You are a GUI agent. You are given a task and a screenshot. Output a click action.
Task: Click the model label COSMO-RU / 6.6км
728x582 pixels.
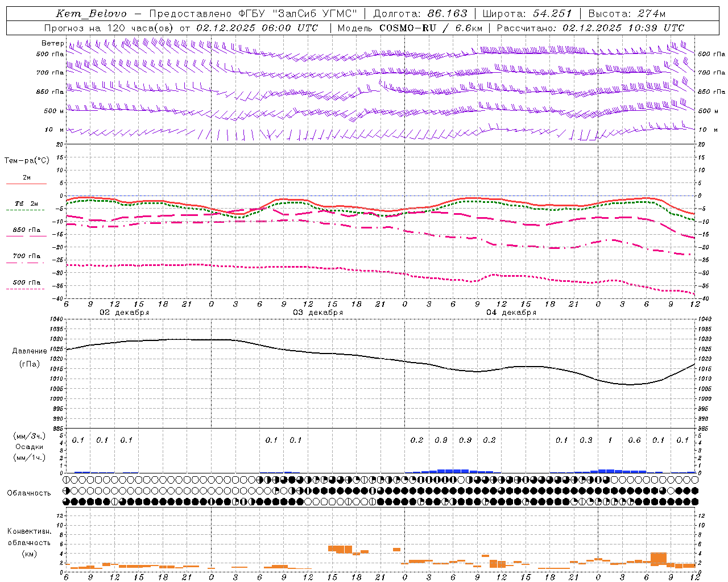[431, 28]
